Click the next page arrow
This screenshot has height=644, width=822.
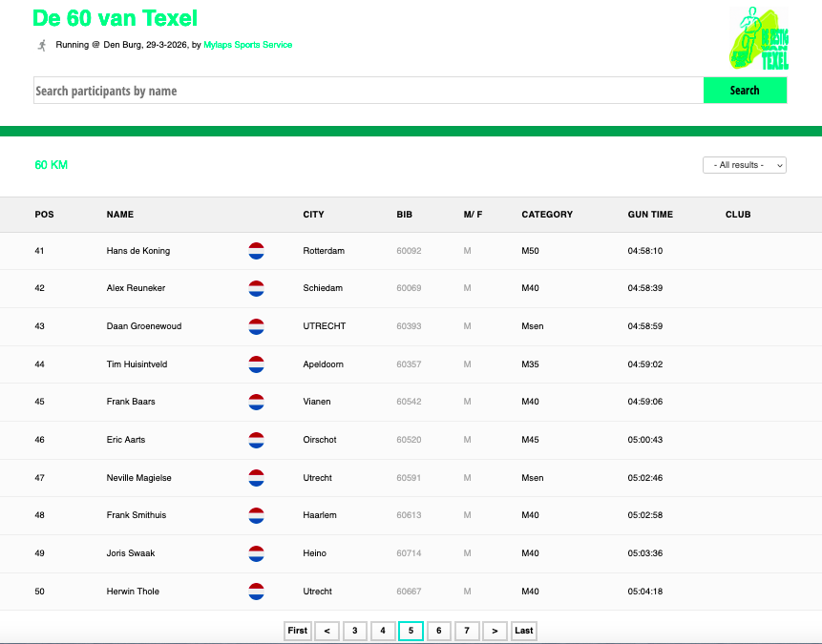click(x=495, y=631)
